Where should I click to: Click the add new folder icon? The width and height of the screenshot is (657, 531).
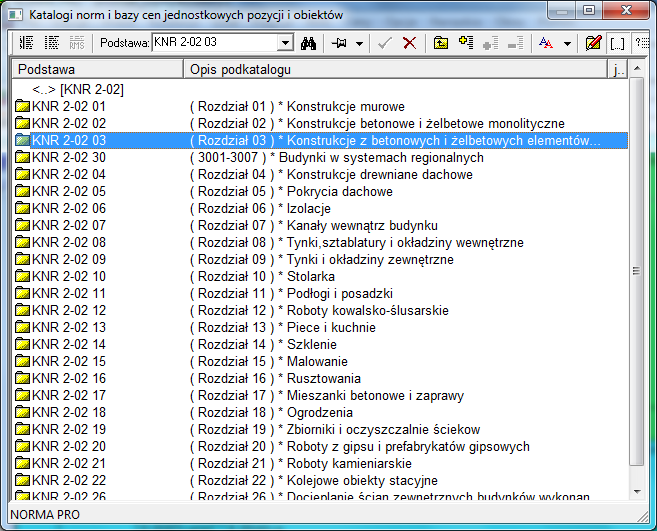[466, 43]
